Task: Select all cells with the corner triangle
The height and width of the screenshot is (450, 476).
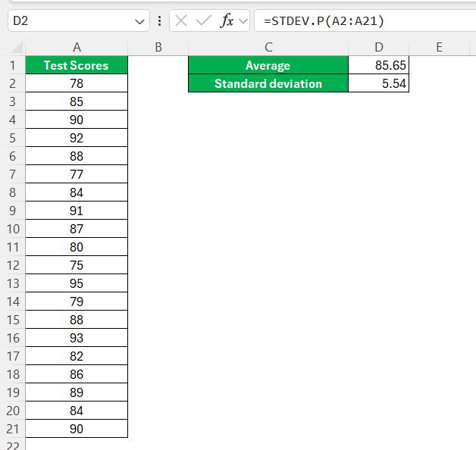Action: 17,47
